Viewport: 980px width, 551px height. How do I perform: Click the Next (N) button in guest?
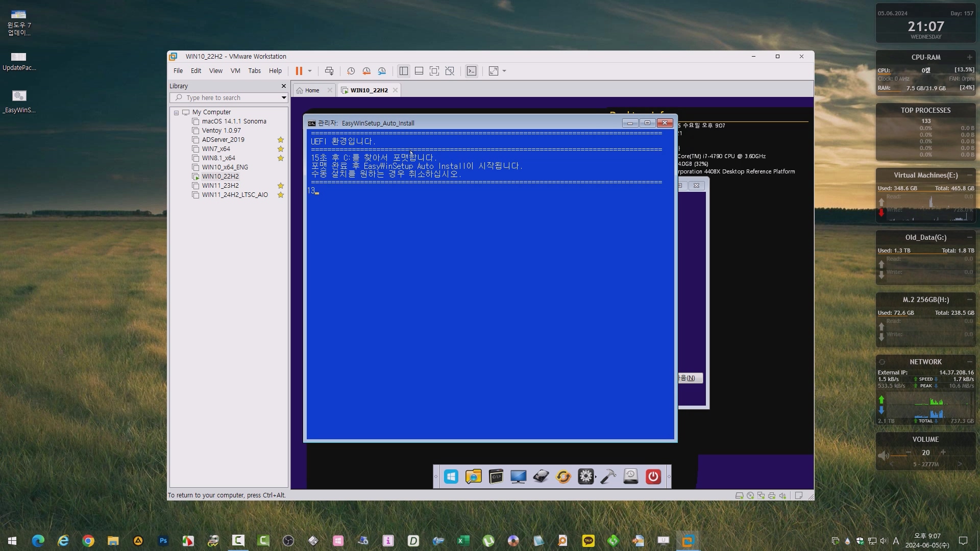click(690, 378)
